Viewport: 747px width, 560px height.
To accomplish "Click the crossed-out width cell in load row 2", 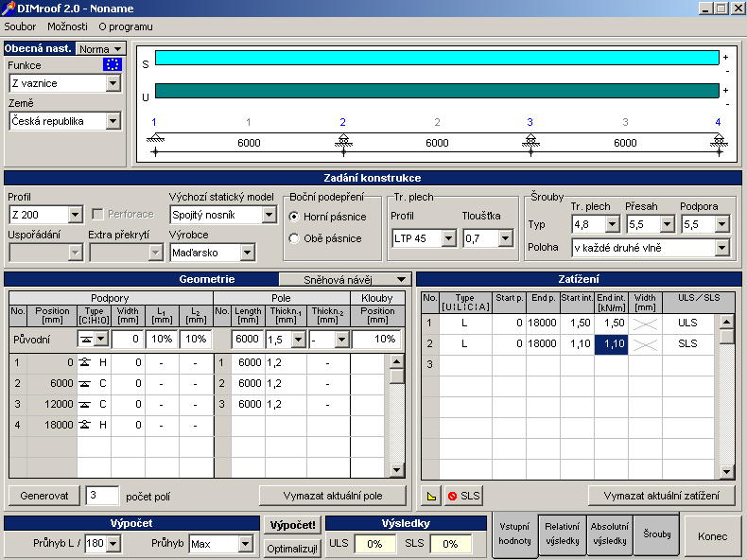I will tap(645, 344).
